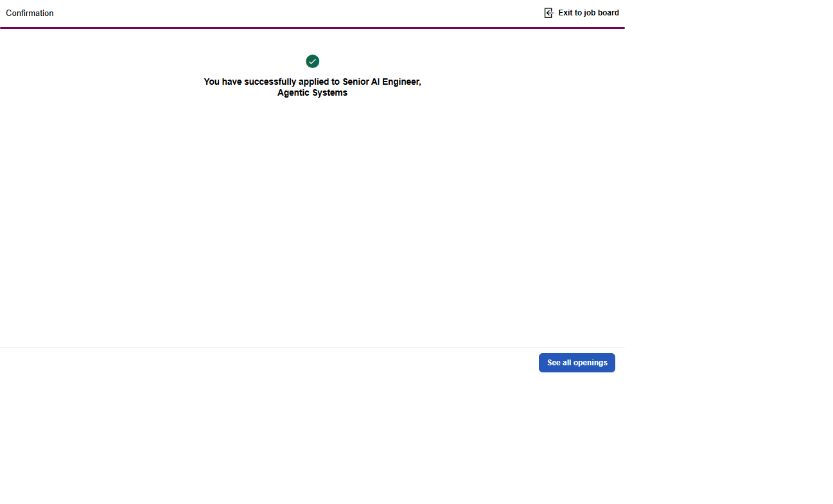This screenshot has width=833, height=504.
Task: Click the Confirmation page title
Action: pos(30,13)
